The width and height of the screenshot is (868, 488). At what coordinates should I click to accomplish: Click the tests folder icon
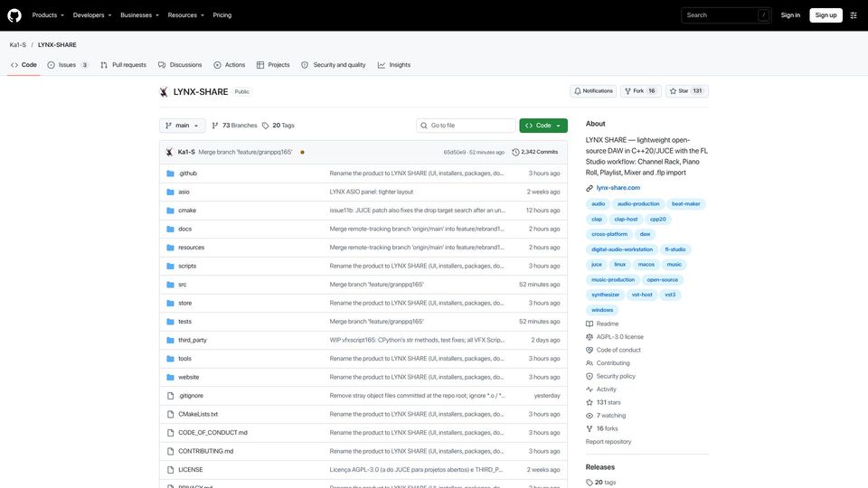coord(171,322)
